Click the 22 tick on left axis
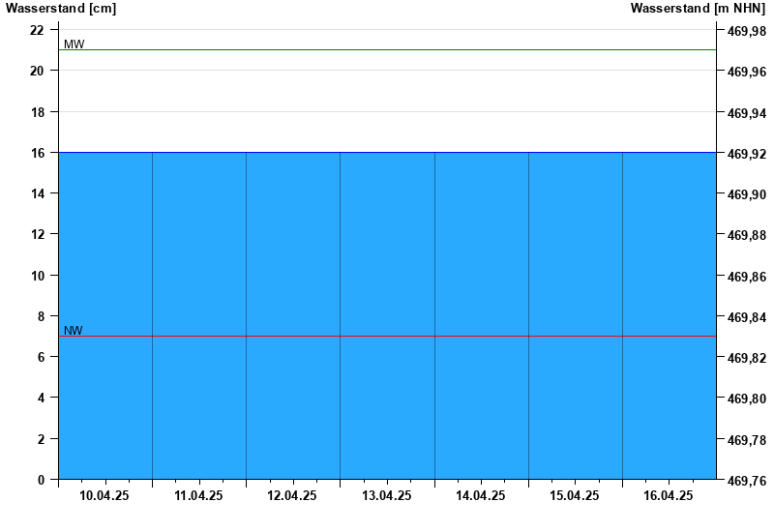This screenshot has height=532, width=774. coord(38,30)
